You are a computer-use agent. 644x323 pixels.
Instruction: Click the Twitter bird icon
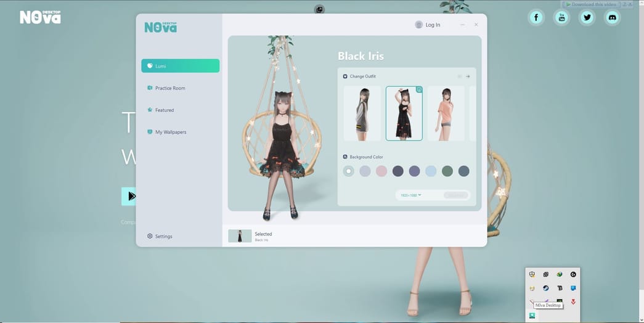click(x=587, y=17)
